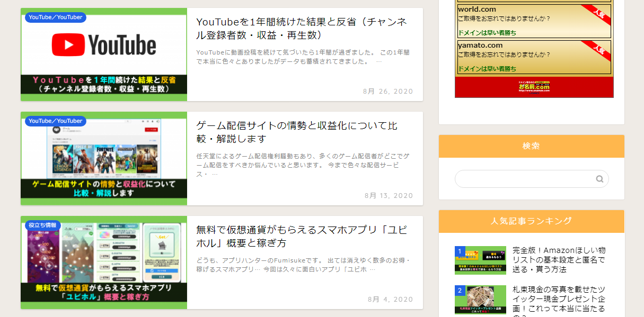Click the magnifier search icon
This screenshot has height=317, width=644.
click(599, 179)
